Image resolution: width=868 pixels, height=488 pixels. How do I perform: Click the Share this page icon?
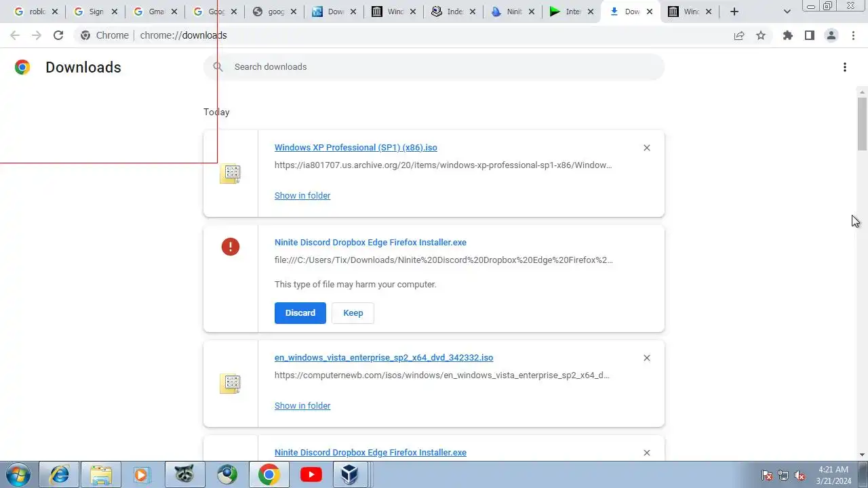(x=739, y=35)
